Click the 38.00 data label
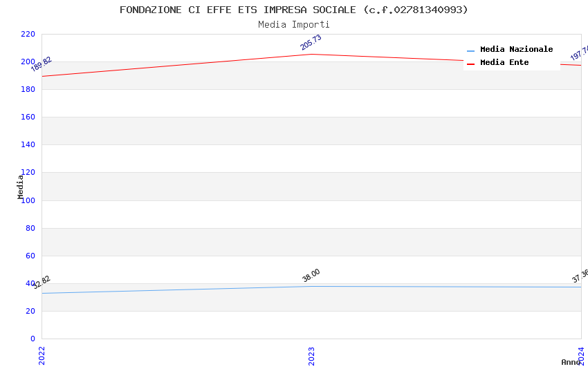The height and width of the screenshot is (380, 588). 311,276
